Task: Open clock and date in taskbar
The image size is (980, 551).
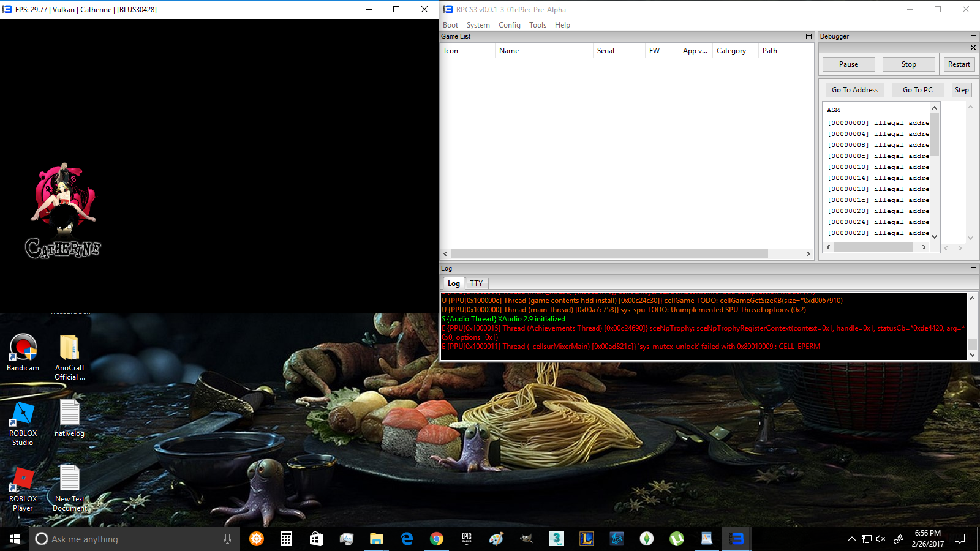Action: coord(927,539)
